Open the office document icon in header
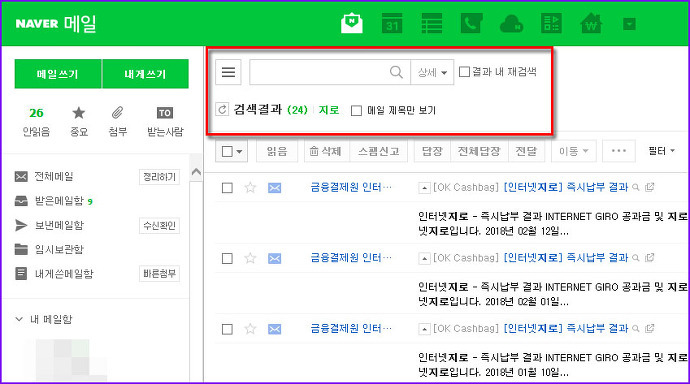This screenshot has height=384, width=690. (x=551, y=23)
